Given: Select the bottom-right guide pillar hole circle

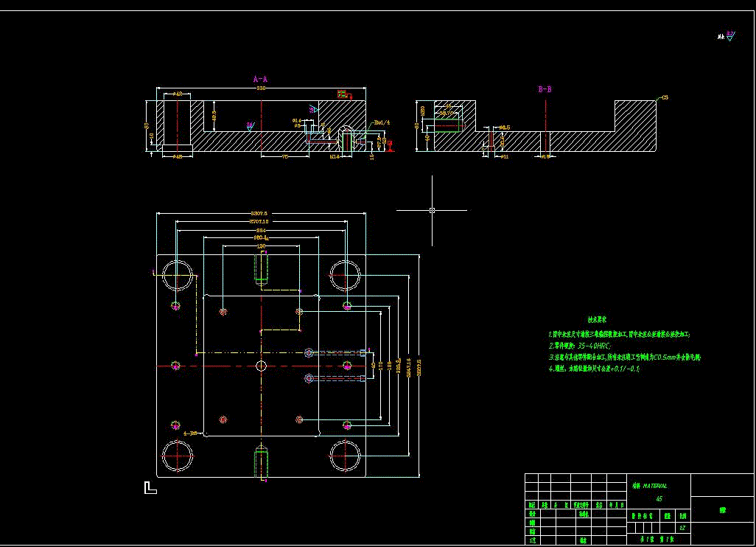Looking at the screenshot, I should point(345,456).
